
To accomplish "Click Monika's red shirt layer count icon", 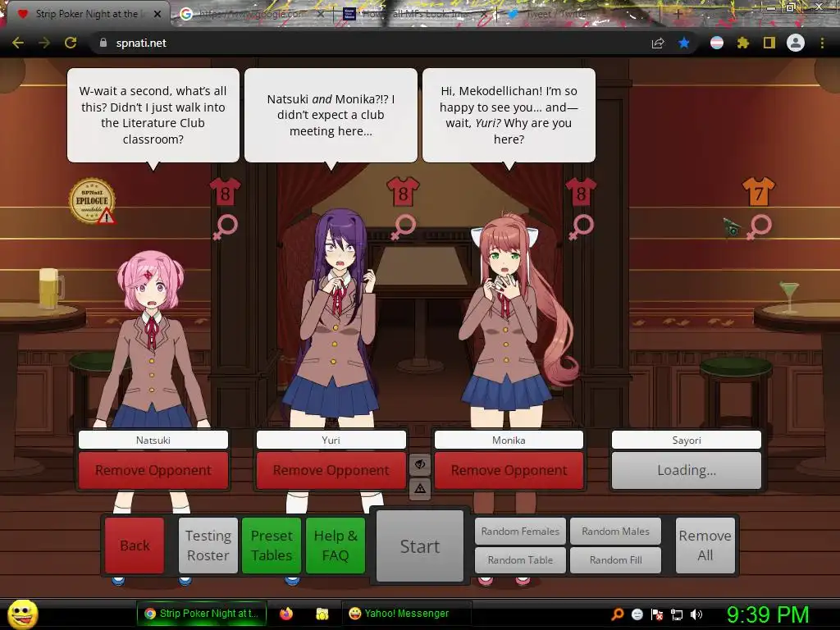I will (x=581, y=192).
